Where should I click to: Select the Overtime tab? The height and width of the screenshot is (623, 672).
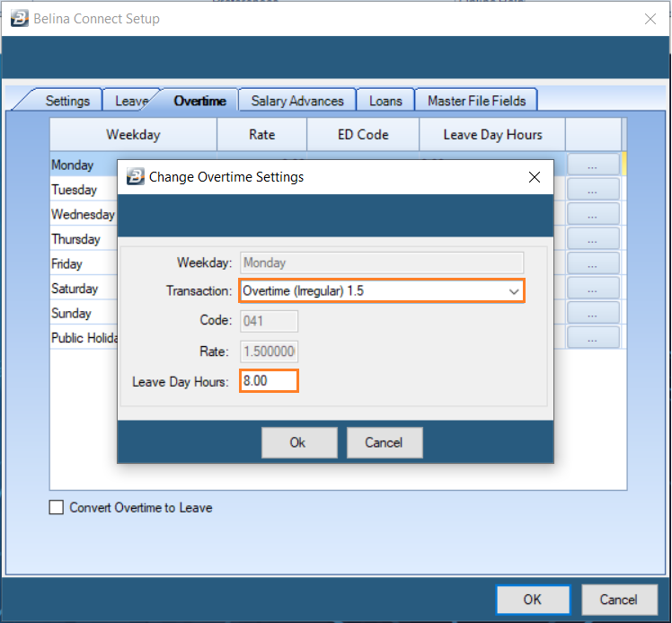[199, 101]
